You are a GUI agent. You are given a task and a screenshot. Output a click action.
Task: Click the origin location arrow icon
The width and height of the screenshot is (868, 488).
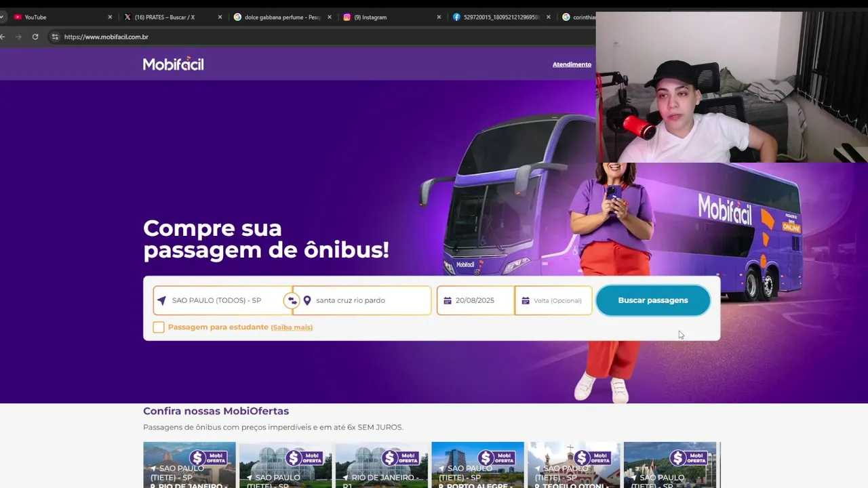click(x=161, y=300)
